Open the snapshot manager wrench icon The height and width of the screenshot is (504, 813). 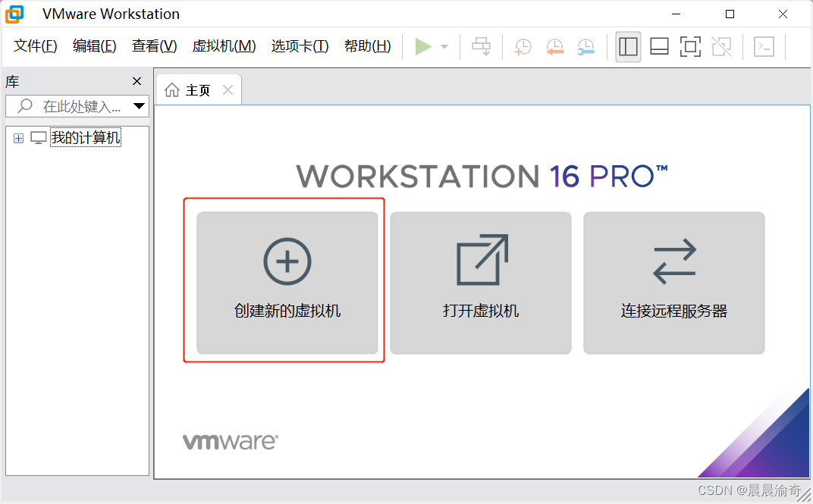pyautogui.click(x=586, y=47)
